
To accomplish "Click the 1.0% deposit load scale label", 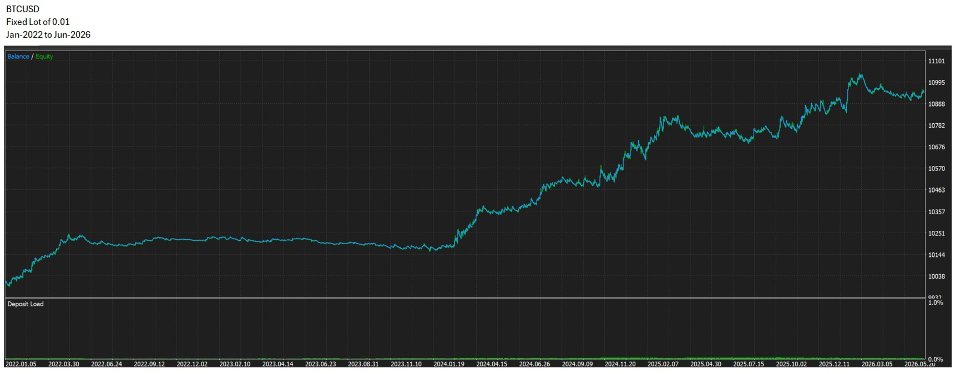I will 936,303.
